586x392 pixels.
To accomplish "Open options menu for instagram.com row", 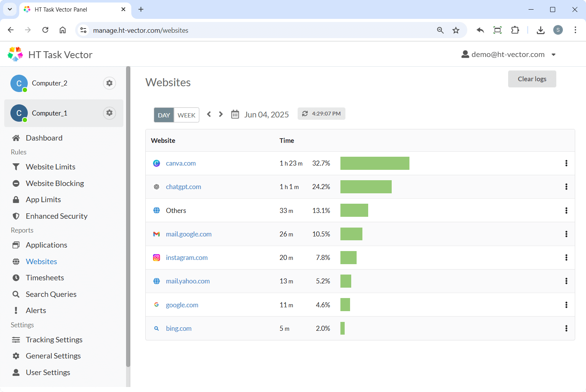I will [566, 258].
